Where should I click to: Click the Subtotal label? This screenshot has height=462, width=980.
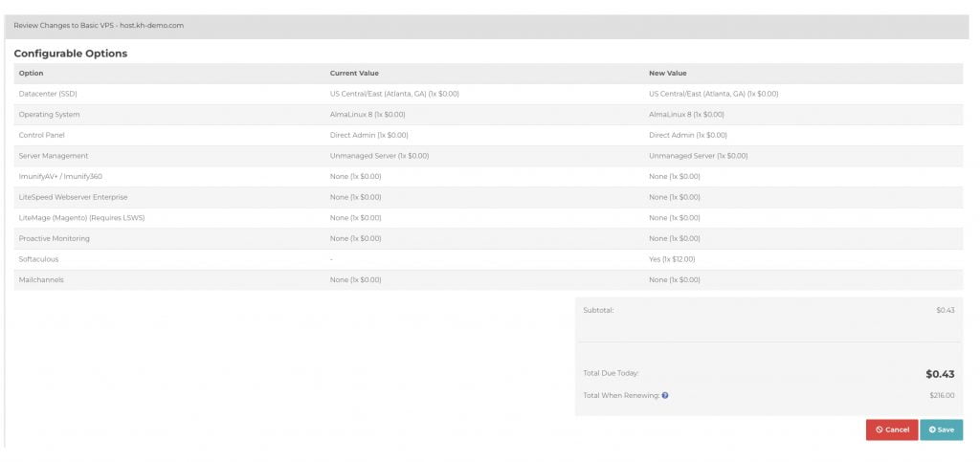point(598,310)
